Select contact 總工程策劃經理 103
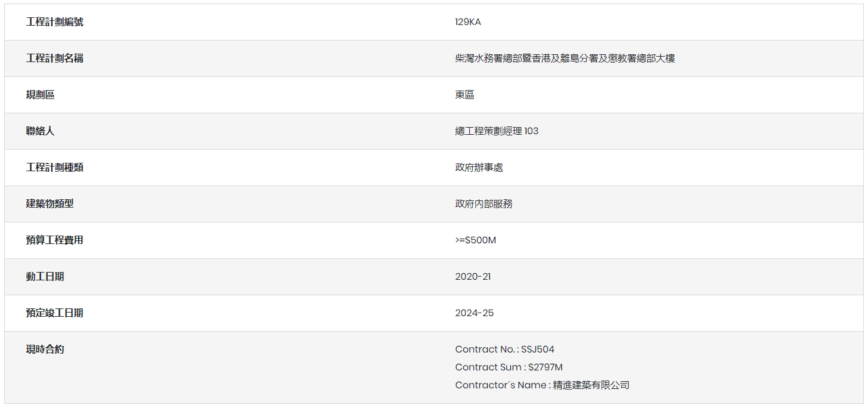Image resolution: width=868 pixels, height=408 pixels. click(x=497, y=131)
